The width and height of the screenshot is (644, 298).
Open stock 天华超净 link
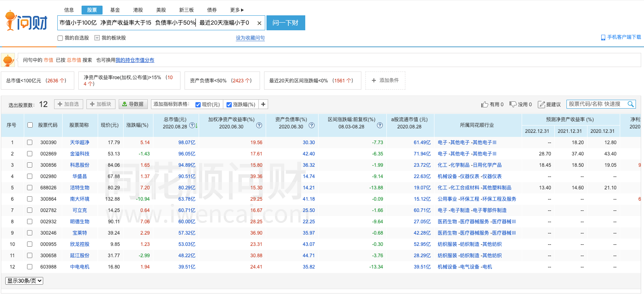point(80,143)
